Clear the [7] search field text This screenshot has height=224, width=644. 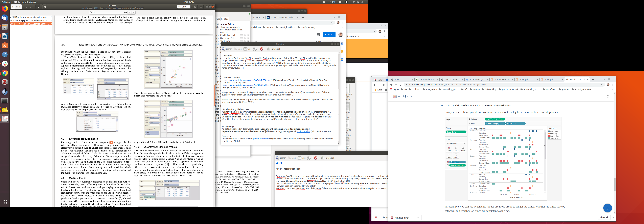[125, 12]
